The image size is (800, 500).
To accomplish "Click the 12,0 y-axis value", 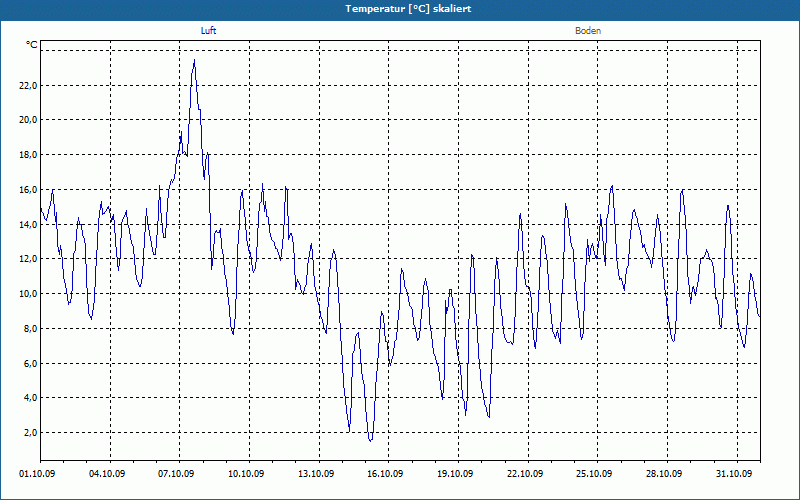I will pos(28,259).
